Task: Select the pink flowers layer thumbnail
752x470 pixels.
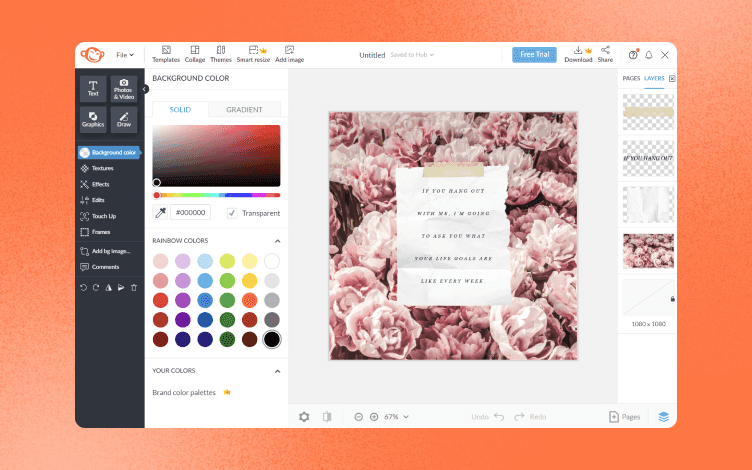Action: coord(648,251)
